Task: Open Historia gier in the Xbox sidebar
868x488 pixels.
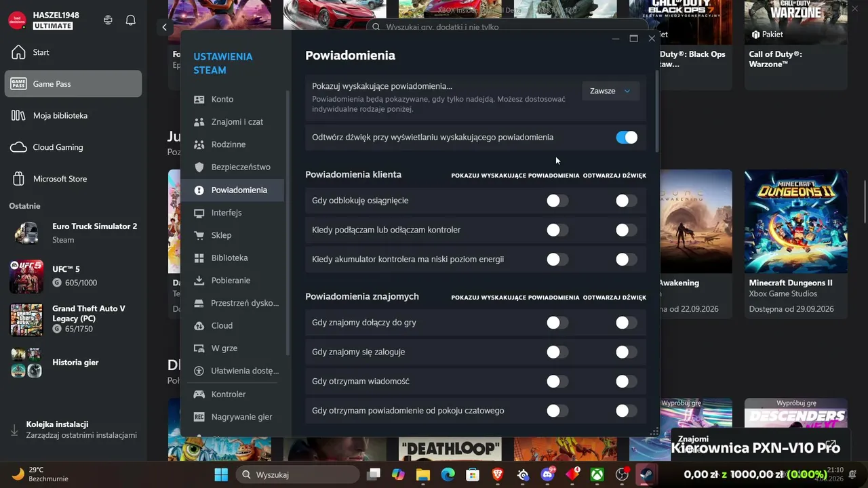Action: coord(73,363)
